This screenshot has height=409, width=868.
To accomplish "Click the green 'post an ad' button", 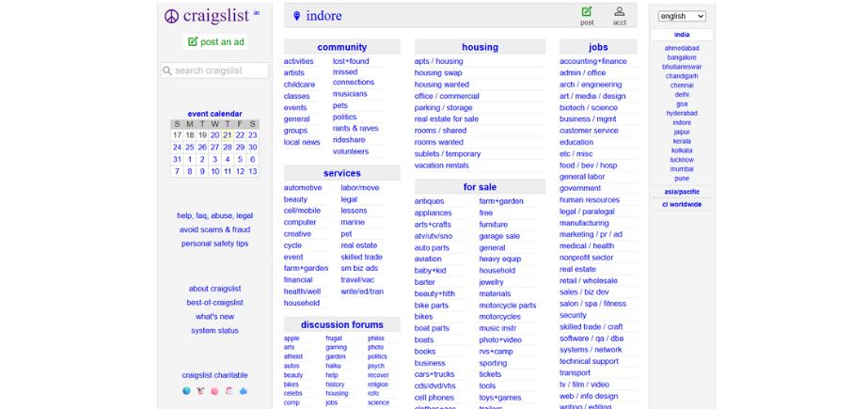I will (x=215, y=42).
